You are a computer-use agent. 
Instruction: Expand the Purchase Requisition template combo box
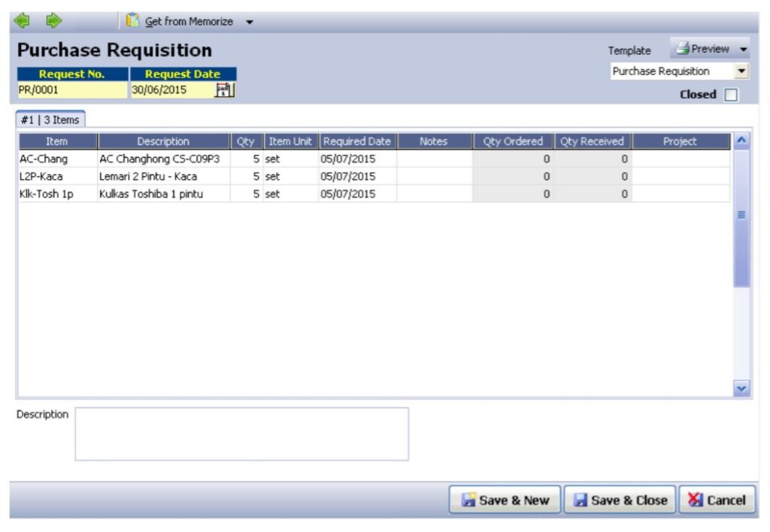(742, 71)
